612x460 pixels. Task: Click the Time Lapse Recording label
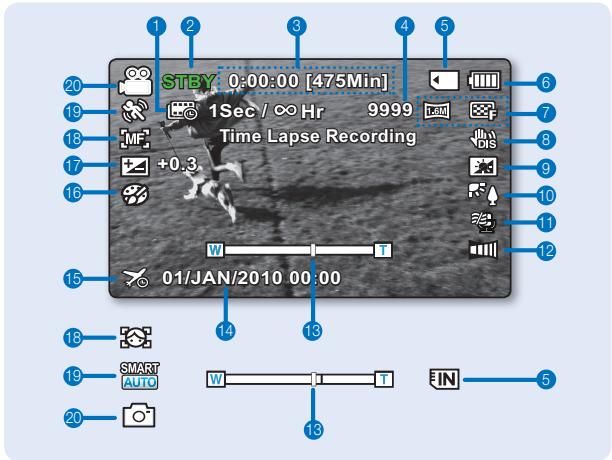click(318, 137)
